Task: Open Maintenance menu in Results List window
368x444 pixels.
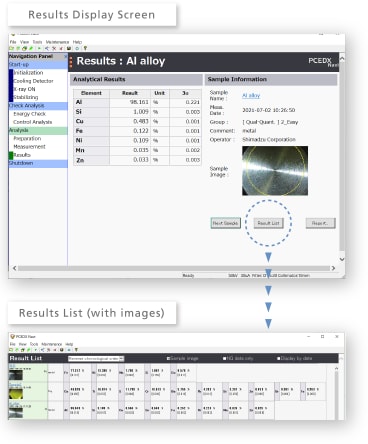Action: coord(52,344)
